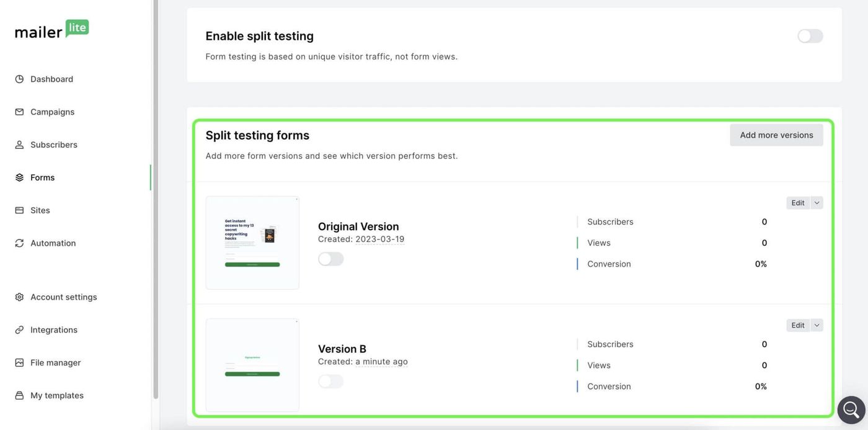Click the Original Version title

pos(358,226)
